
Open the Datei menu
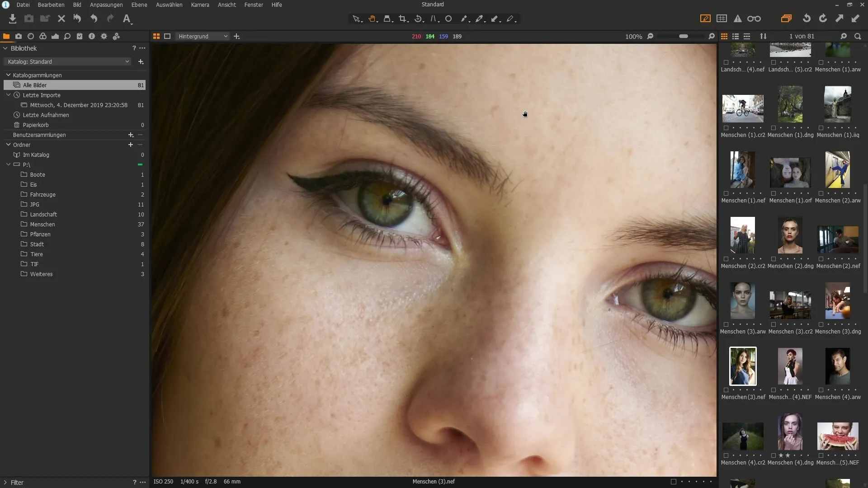click(x=23, y=5)
